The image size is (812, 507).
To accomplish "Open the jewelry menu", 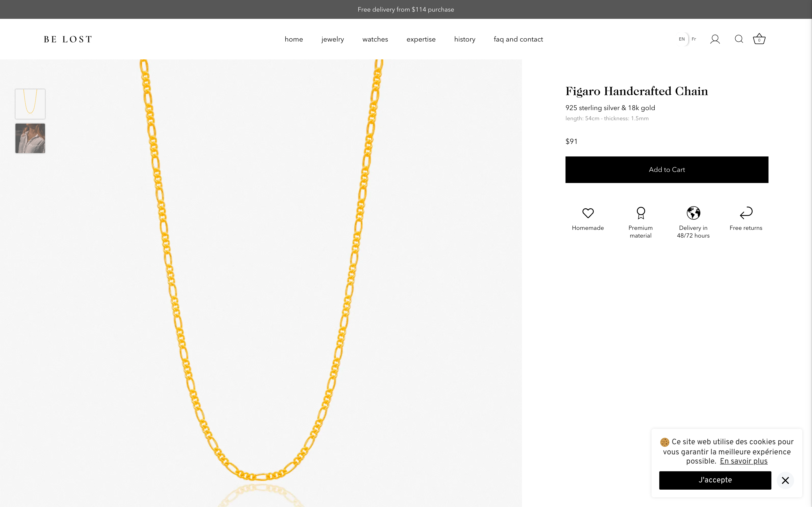I will 333,39.
